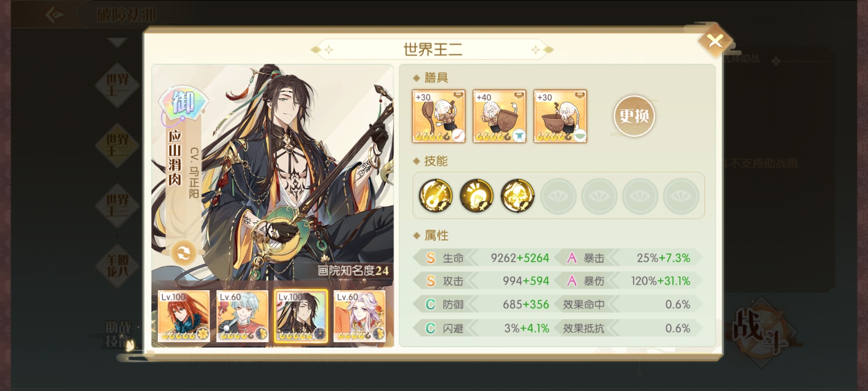Click the first locked empty skill slot
The height and width of the screenshot is (391, 868).
click(558, 195)
